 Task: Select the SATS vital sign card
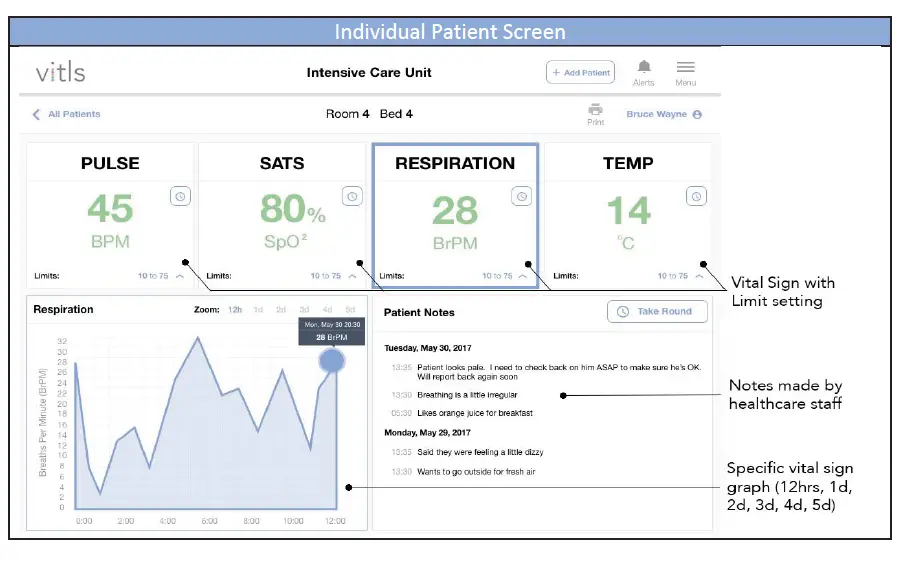(282, 215)
